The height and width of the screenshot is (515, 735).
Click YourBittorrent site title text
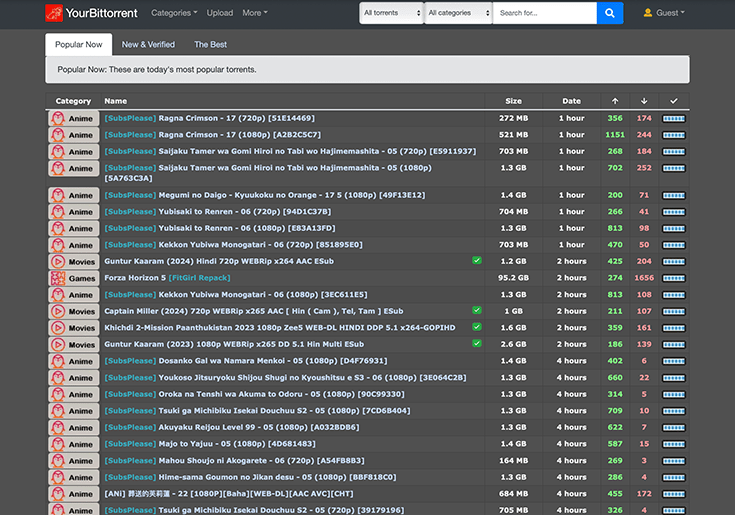coord(102,13)
